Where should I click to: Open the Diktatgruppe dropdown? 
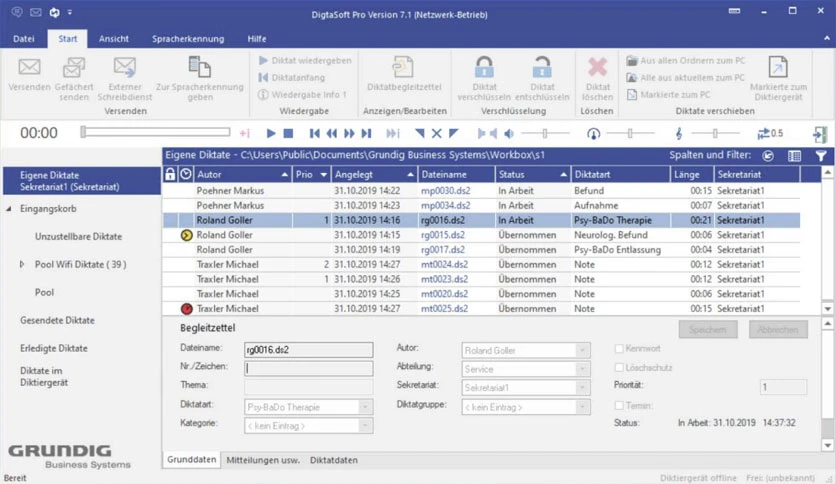[583, 407]
